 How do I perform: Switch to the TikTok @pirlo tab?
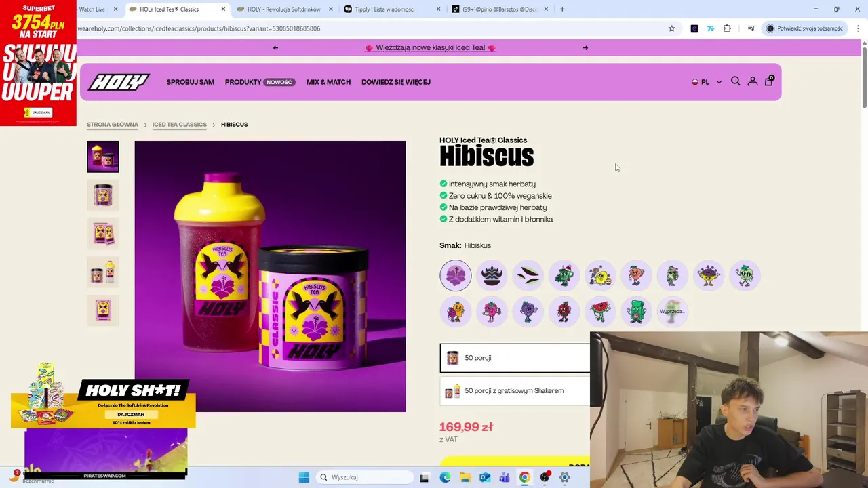click(501, 9)
